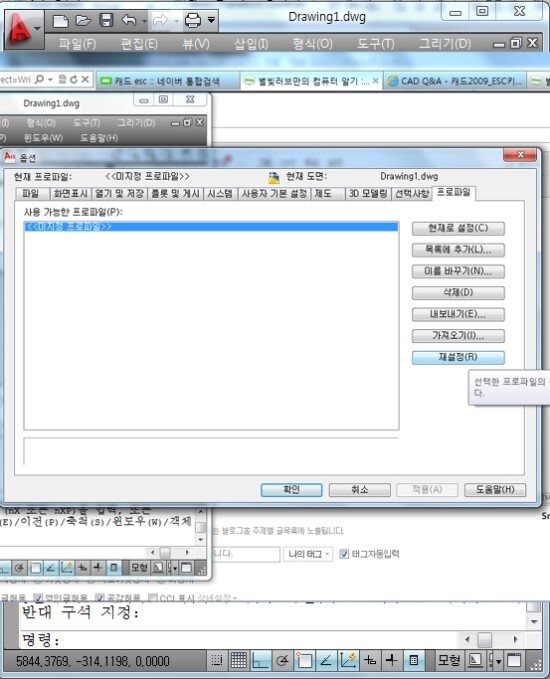Toggle Object snap in bottom status bar
This screenshot has width=550, height=679.
click(x=304, y=660)
